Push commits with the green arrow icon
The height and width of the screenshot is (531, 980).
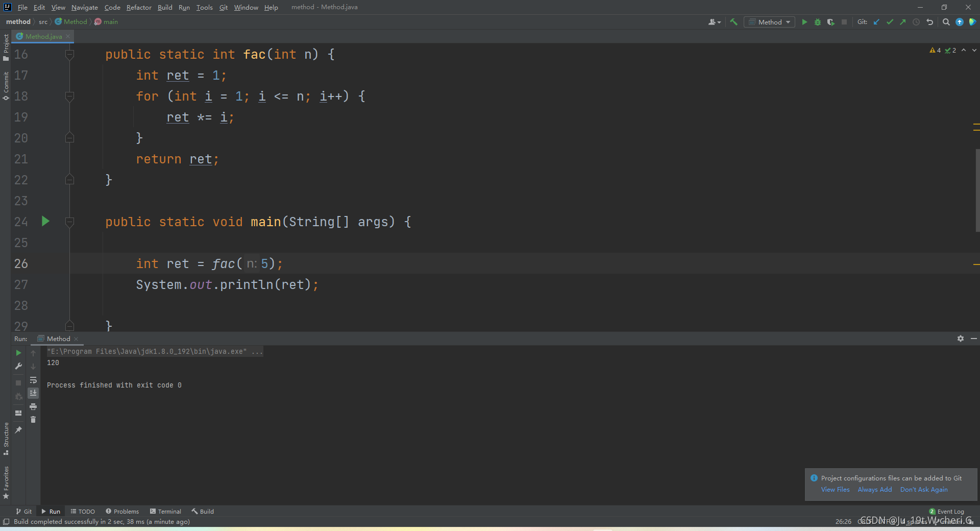(x=903, y=22)
